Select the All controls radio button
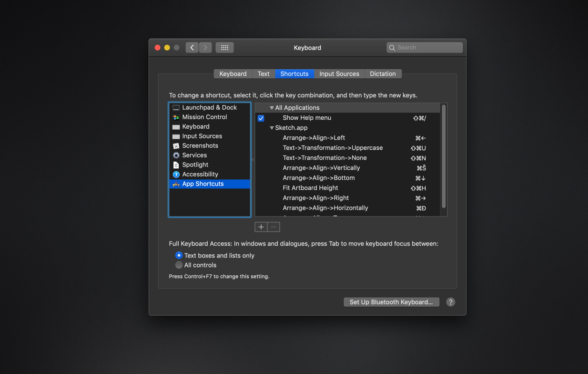The width and height of the screenshot is (588, 374). click(179, 265)
